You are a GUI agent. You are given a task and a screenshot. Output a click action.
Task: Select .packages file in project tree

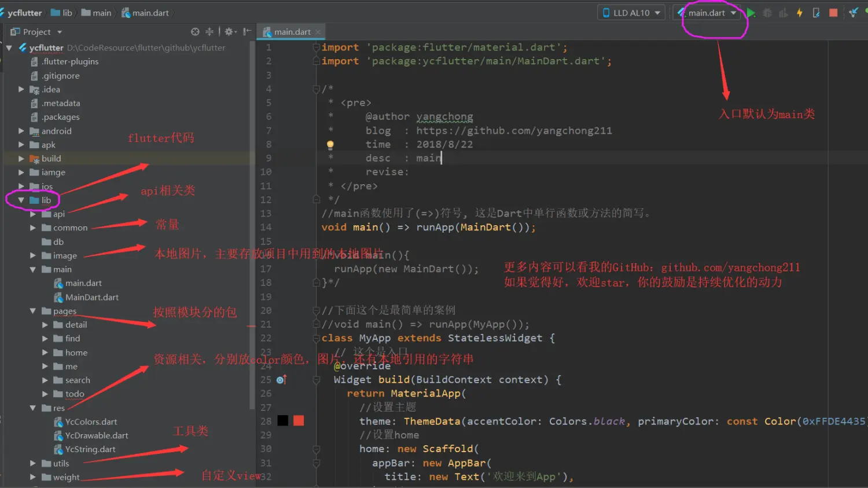click(x=55, y=117)
